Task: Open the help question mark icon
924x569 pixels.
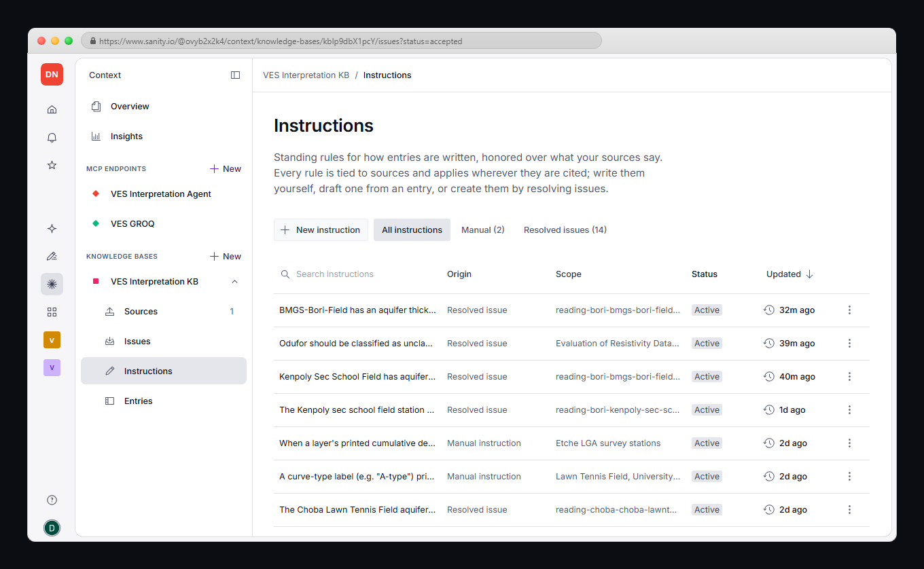Action: [x=52, y=500]
